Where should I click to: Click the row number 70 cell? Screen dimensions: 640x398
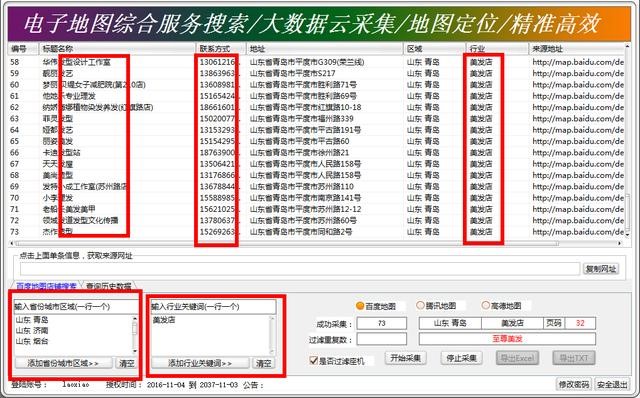15,198
